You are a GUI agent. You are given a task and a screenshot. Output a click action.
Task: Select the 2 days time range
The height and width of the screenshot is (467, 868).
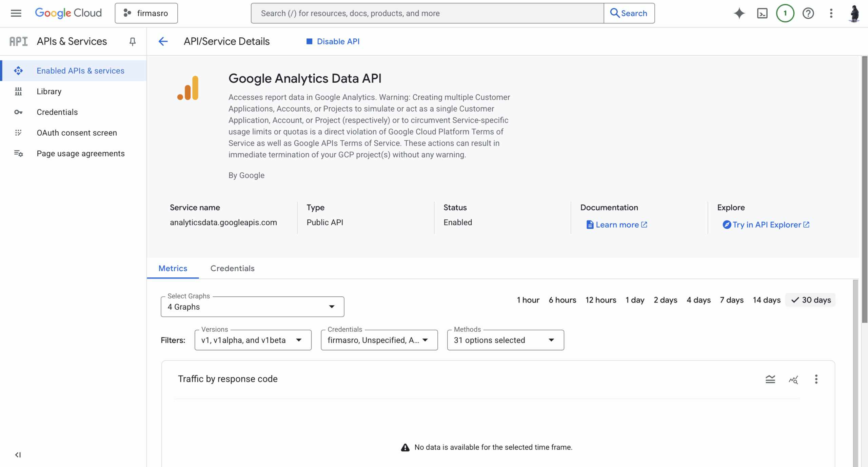(665, 300)
